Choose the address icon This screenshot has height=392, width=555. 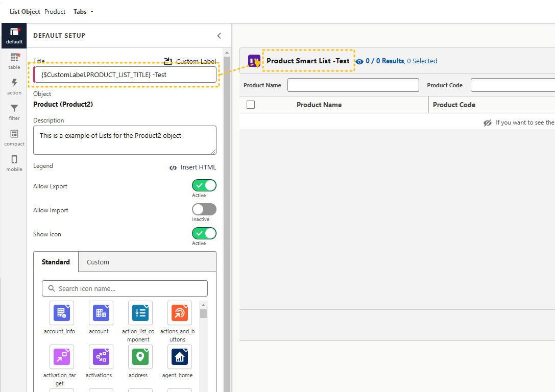tap(140, 357)
